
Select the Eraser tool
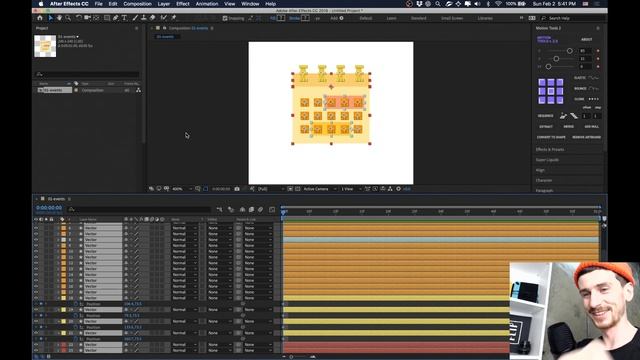click(x=152, y=18)
